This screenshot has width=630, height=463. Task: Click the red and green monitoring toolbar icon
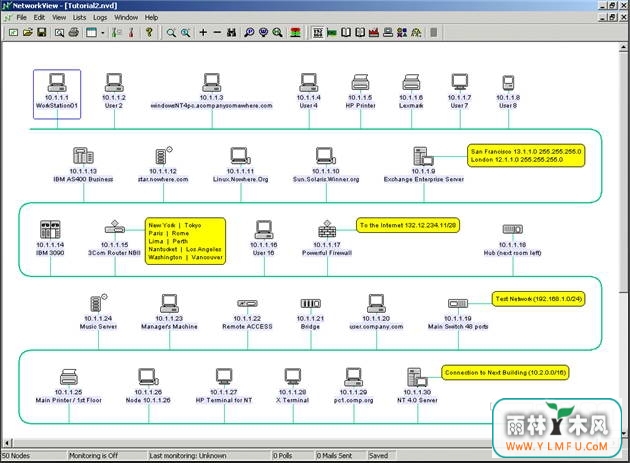click(x=295, y=33)
